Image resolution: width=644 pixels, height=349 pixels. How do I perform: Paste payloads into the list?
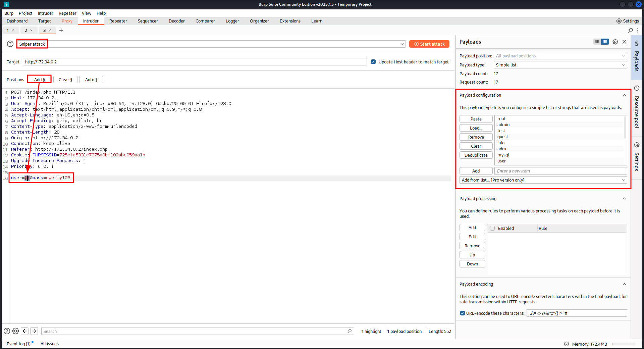[x=476, y=119]
